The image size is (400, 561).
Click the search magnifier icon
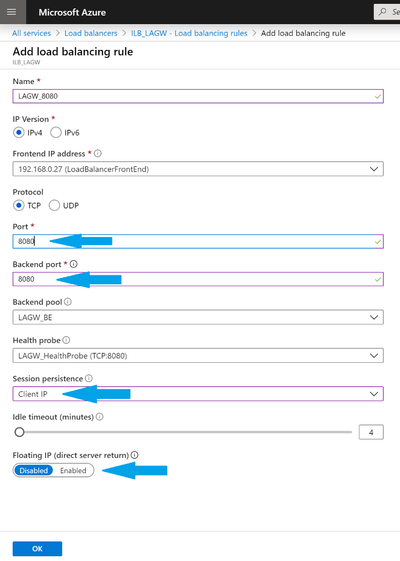(383, 12)
